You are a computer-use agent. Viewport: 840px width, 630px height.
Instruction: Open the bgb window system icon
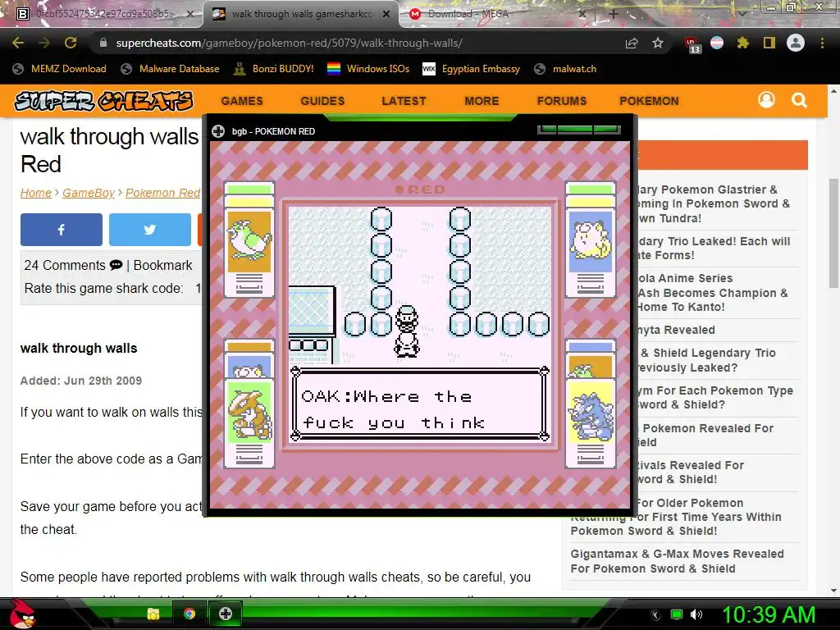pos(218,131)
